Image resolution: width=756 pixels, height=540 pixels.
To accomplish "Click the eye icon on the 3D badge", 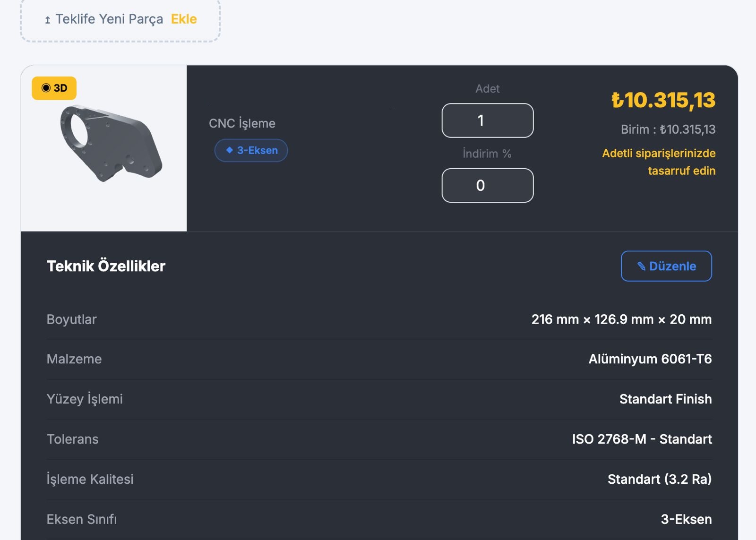I will pyautogui.click(x=46, y=88).
